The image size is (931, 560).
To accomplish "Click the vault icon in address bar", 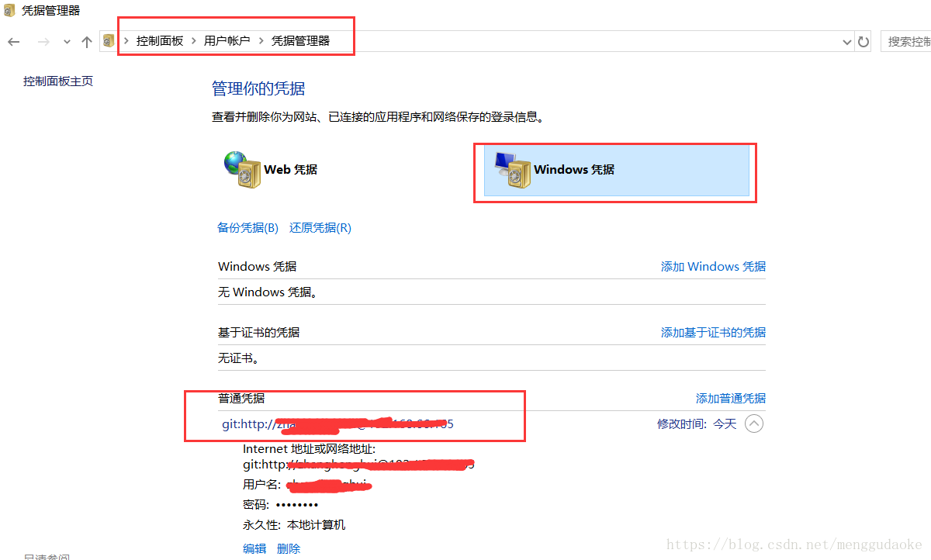I will (x=109, y=41).
